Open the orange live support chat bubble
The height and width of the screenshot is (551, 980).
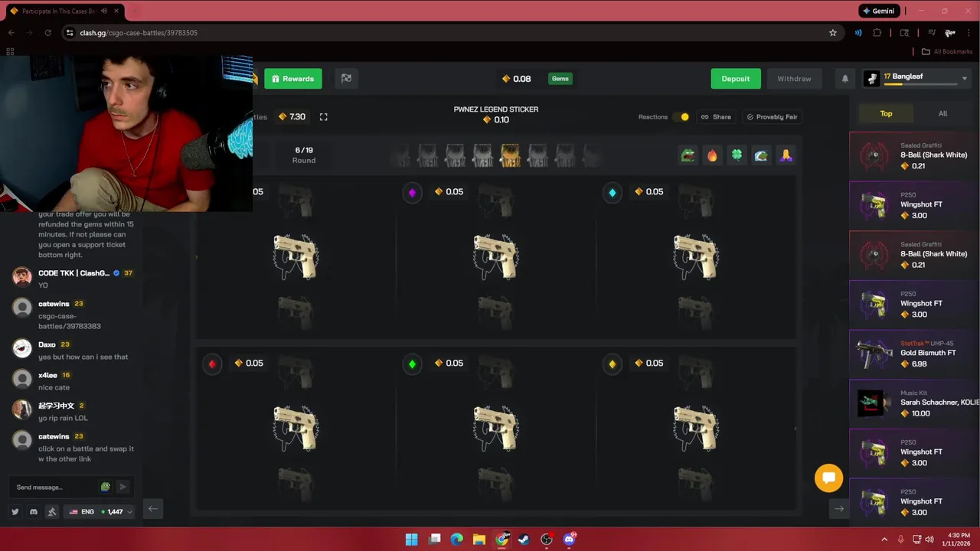tap(828, 478)
